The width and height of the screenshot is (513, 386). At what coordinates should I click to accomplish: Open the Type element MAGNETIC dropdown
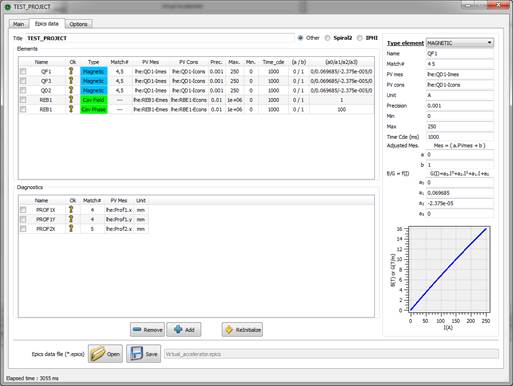point(460,43)
